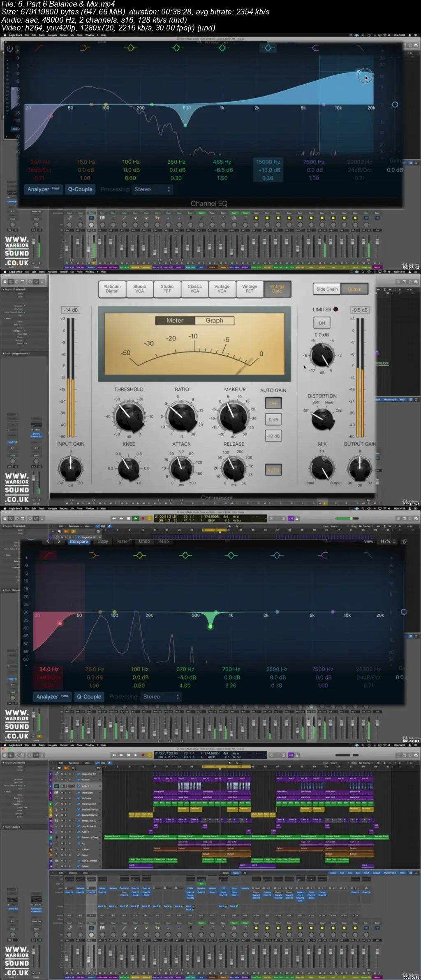The height and width of the screenshot is (980, 421).
Task: Click Fast Forward in the fourth frame transport
Action: coord(121,755)
